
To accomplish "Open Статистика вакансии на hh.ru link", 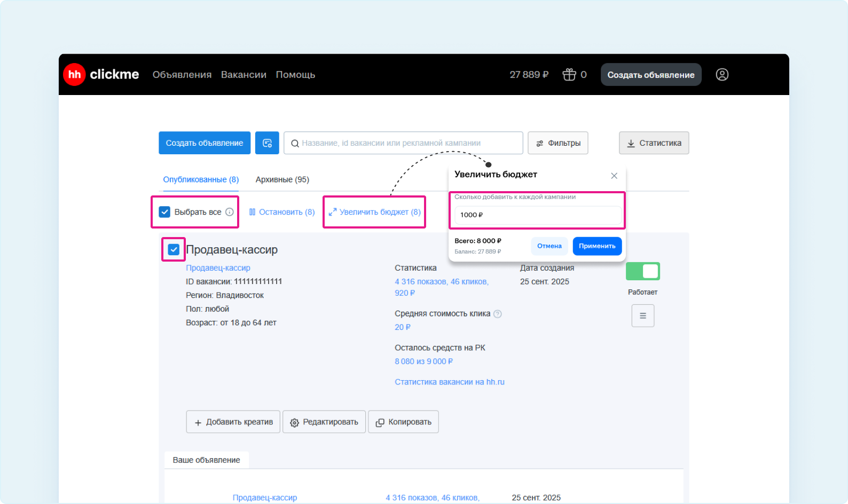I will (x=450, y=382).
